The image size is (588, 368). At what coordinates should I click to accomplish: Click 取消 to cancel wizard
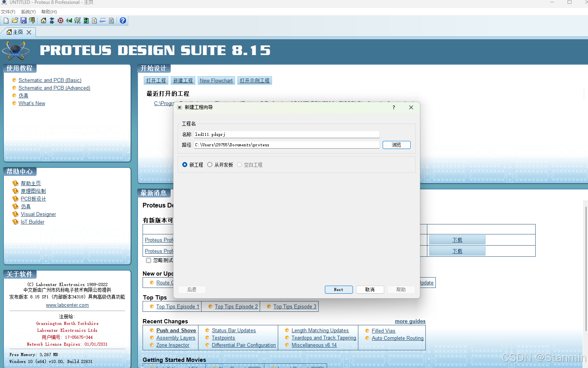[370, 289]
